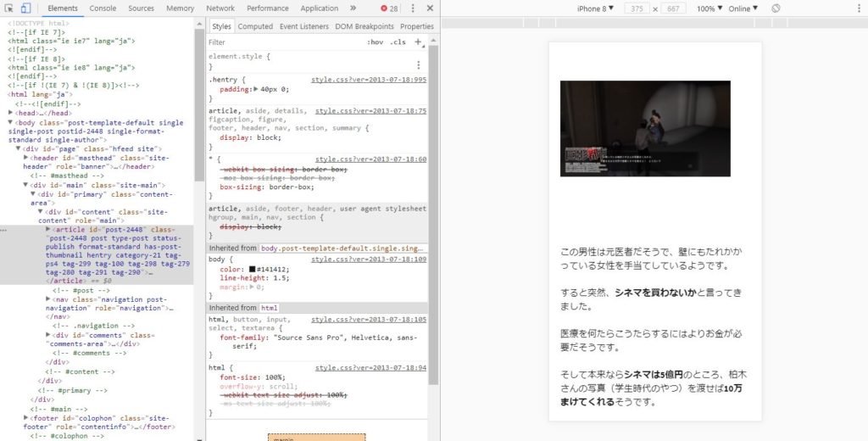Open the Elements panel tab
Image resolution: width=868 pixels, height=441 pixels.
point(63,8)
